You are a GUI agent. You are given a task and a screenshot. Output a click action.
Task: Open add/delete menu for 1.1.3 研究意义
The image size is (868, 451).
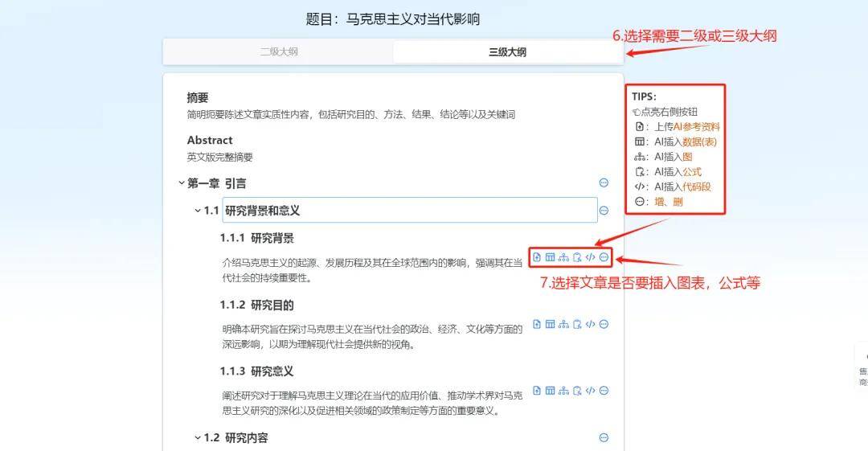point(604,391)
